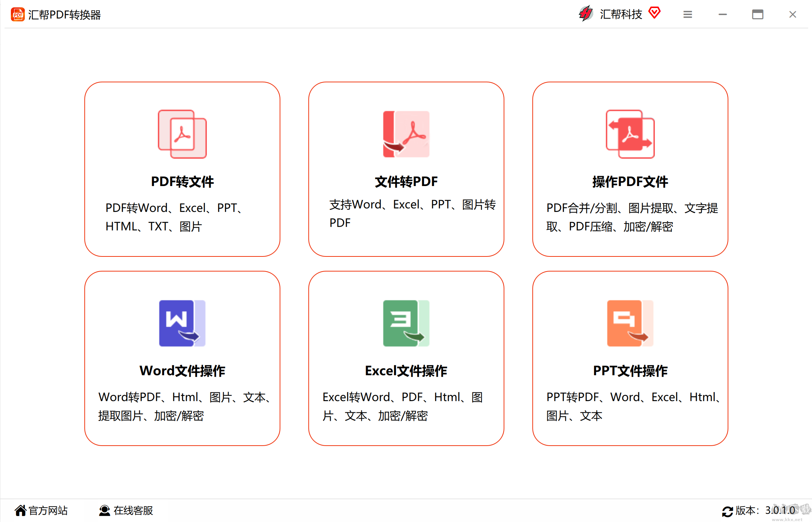This screenshot has height=522, width=812.
Task: Click the 操作PDF文件 swap arrows icon
Action: point(630,134)
